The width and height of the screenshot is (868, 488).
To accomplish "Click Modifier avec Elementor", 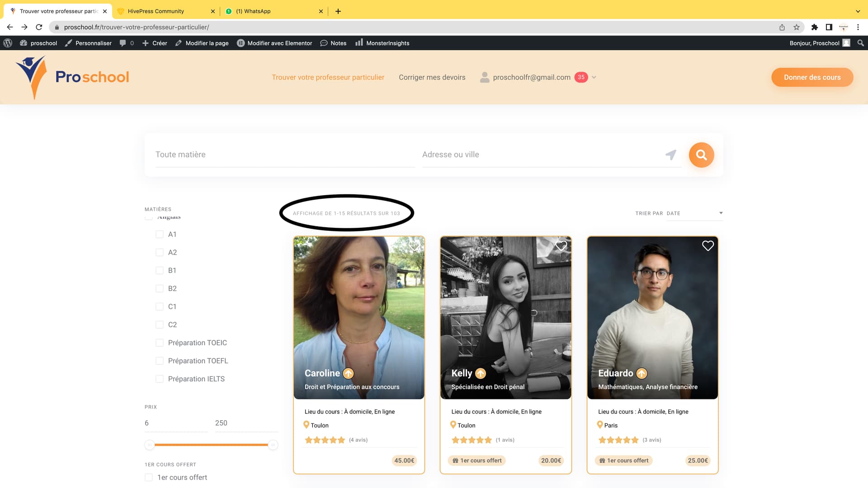I will [x=274, y=43].
